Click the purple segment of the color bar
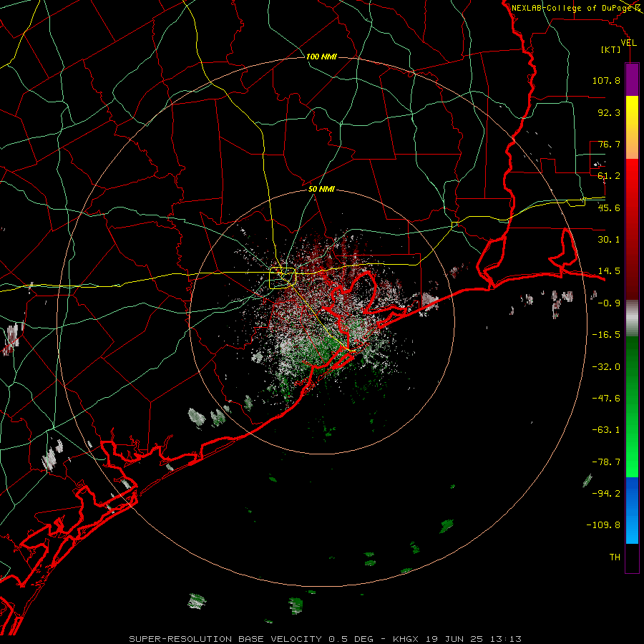The image size is (644, 644). (x=632, y=79)
